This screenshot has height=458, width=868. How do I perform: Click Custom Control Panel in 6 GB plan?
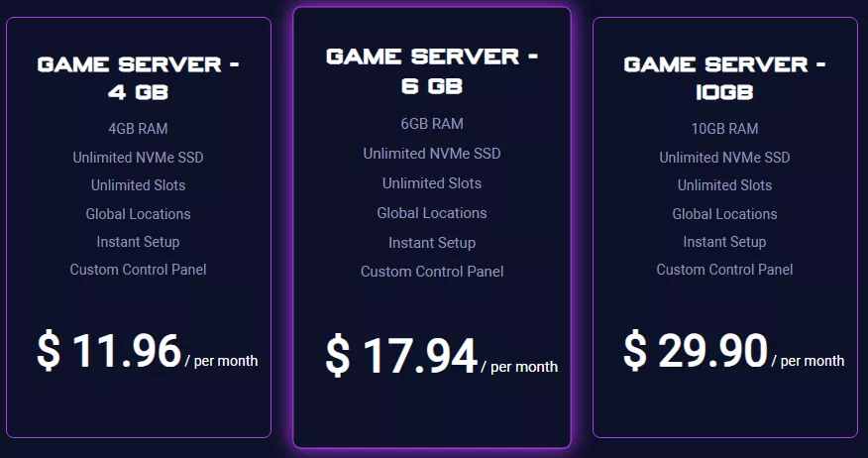coord(432,272)
